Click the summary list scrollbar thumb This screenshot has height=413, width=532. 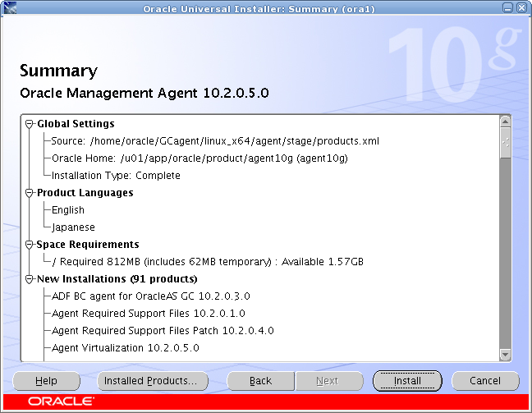[x=505, y=143]
